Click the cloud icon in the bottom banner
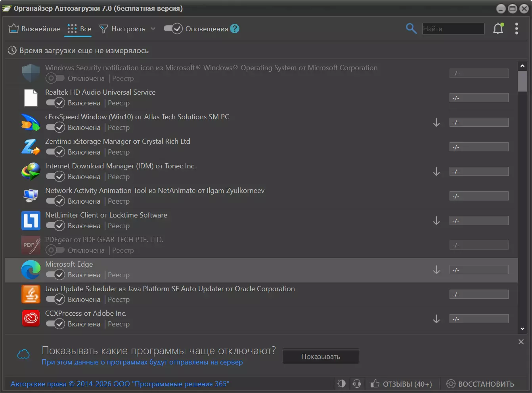Viewport: 532px width, 393px height. pyautogui.click(x=23, y=354)
